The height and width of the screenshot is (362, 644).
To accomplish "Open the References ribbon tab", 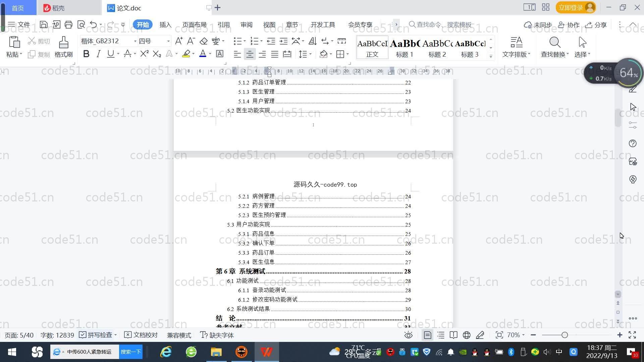I will coord(223,25).
